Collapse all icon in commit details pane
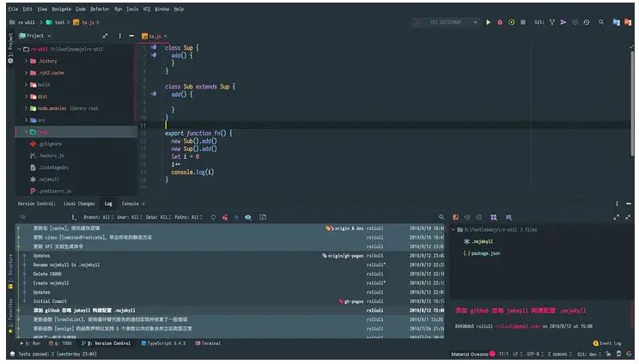639x364 pixels. [628, 217]
